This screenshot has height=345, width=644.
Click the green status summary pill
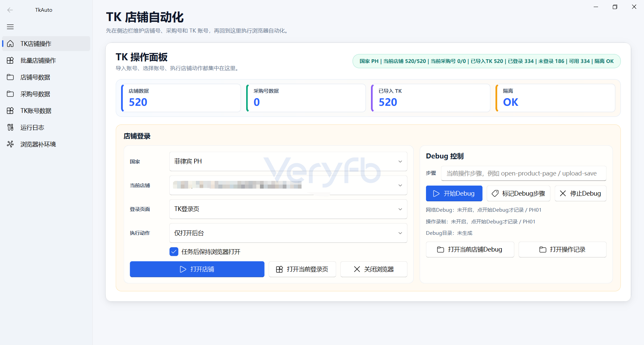[x=486, y=61]
